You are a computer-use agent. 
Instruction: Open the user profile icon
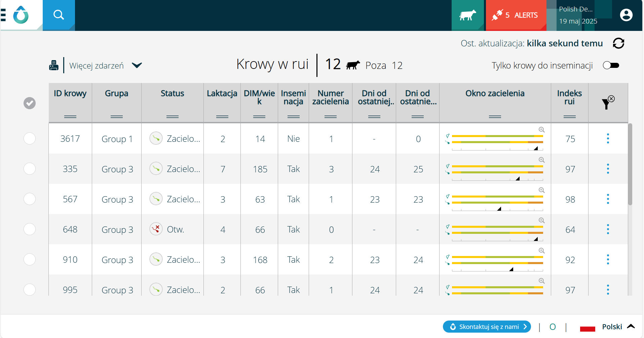[626, 15]
